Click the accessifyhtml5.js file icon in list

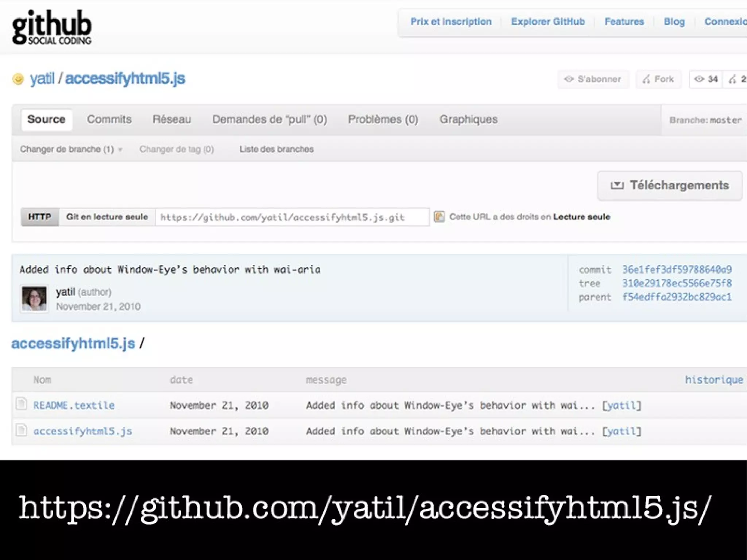click(21, 430)
